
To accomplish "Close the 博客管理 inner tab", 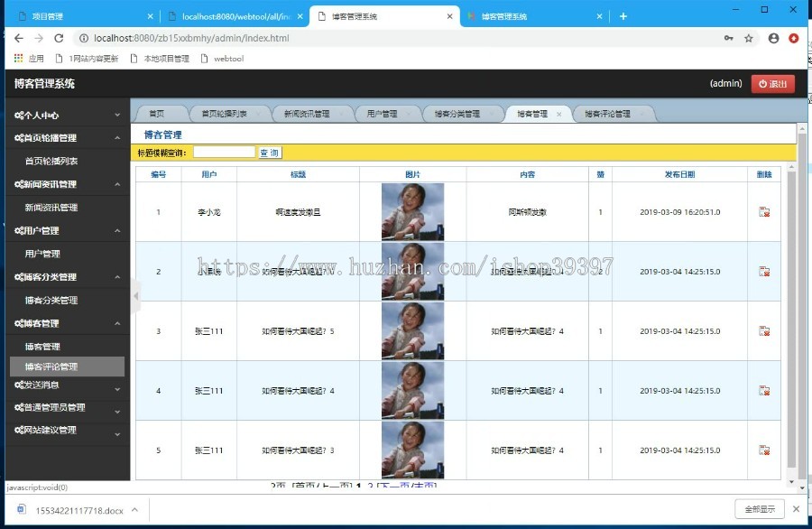I will click(x=558, y=114).
